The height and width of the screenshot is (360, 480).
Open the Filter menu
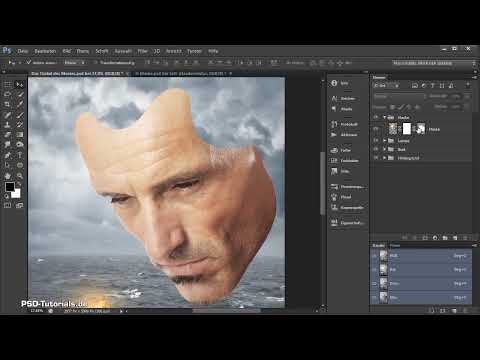pyautogui.click(x=142, y=51)
